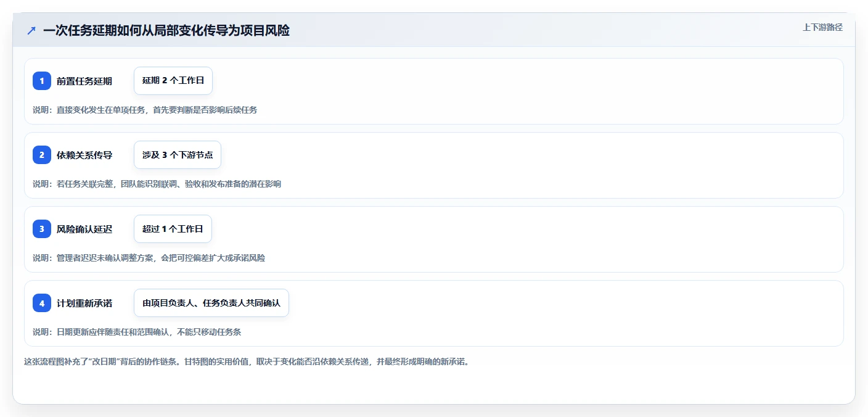
Task: Click the footer paragraph starting 这张流程图补充了
Action: click(x=247, y=361)
